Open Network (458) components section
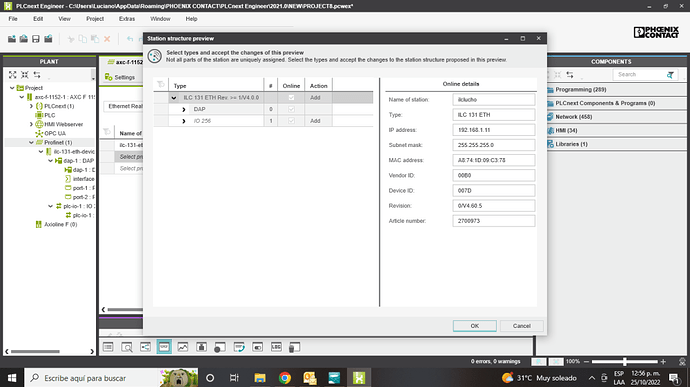 click(x=616, y=117)
